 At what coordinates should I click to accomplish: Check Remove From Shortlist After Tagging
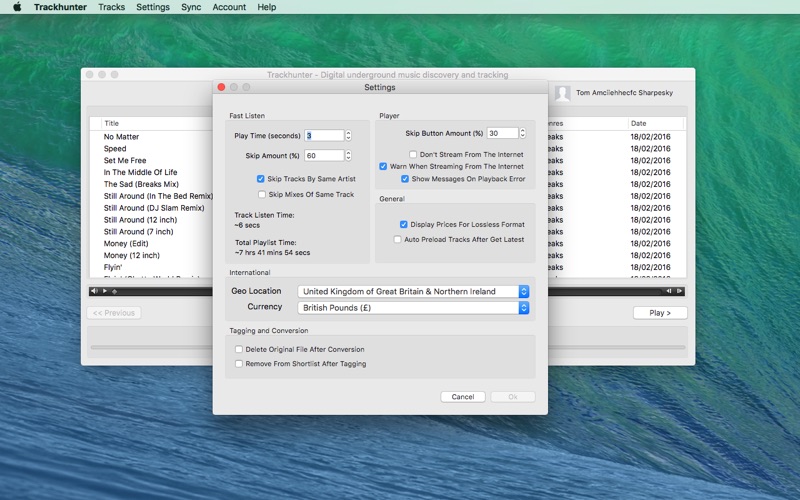click(239, 364)
